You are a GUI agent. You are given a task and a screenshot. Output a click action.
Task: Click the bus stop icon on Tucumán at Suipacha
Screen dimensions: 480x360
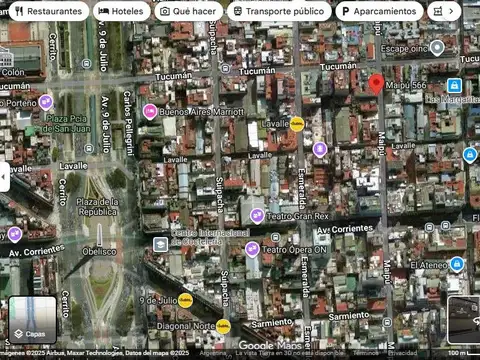[226, 69]
